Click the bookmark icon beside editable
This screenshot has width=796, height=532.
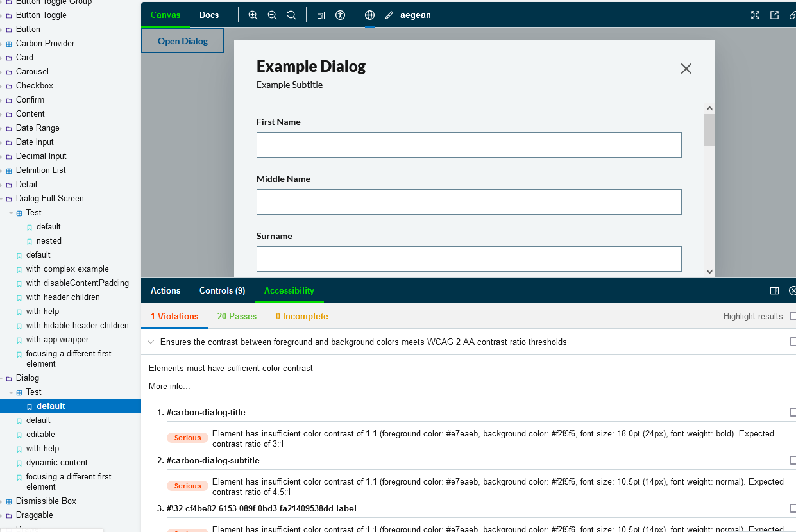point(19,435)
